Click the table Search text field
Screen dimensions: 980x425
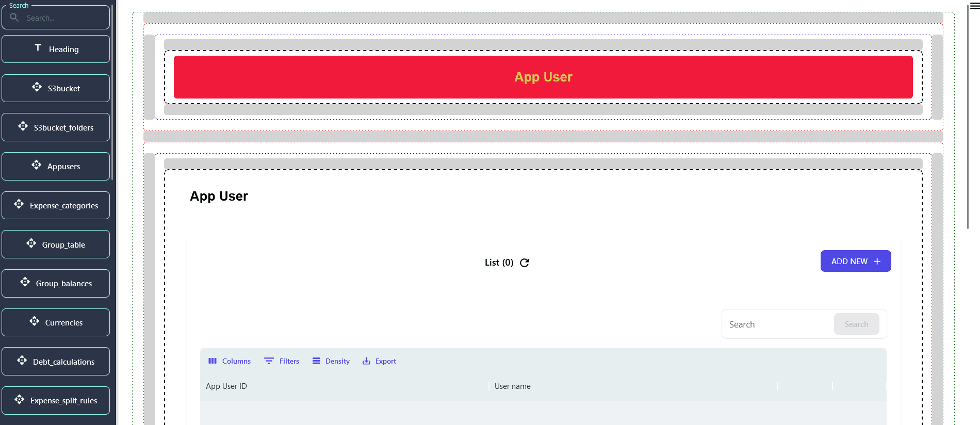778,324
